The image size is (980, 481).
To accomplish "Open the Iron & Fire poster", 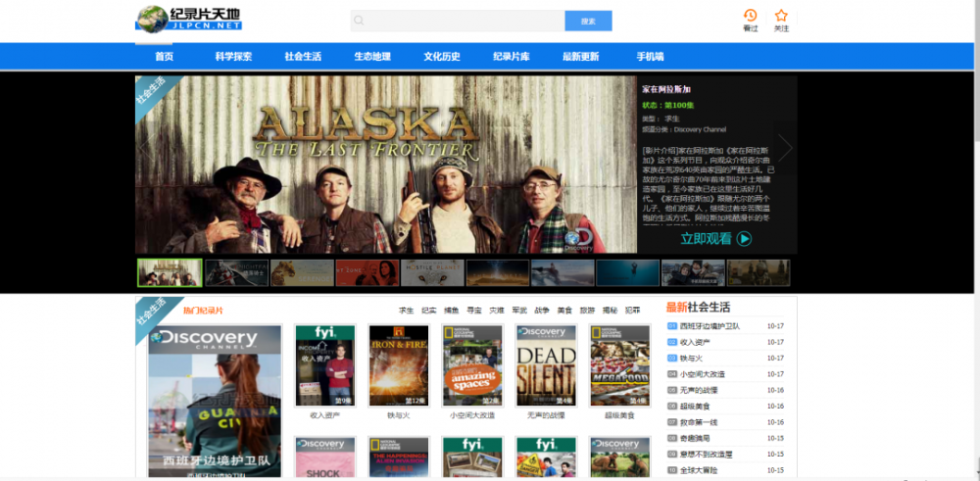I will tap(399, 365).
